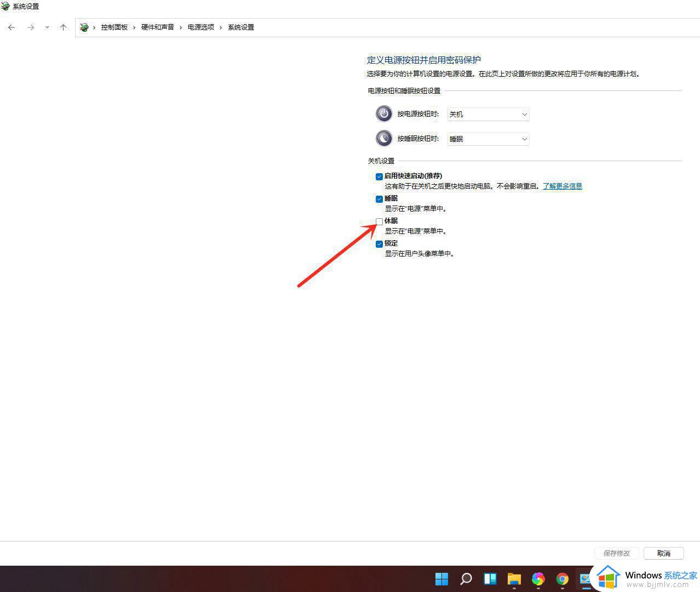Image resolution: width=700 pixels, height=592 pixels.
Task: Go up one level arrow
Action: tap(63, 27)
